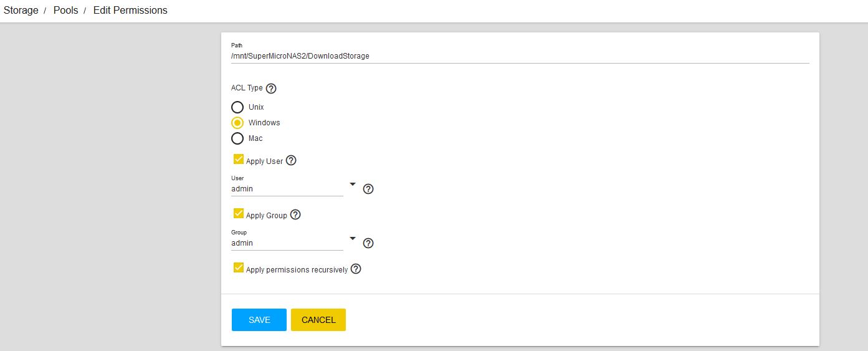Open help for Apply permissions recursively

click(x=356, y=269)
